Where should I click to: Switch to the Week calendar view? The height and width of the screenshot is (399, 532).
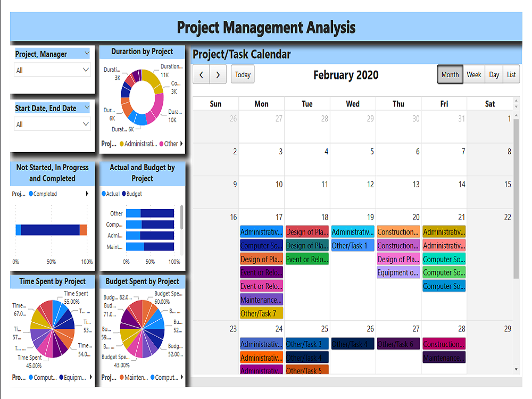point(474,74)
